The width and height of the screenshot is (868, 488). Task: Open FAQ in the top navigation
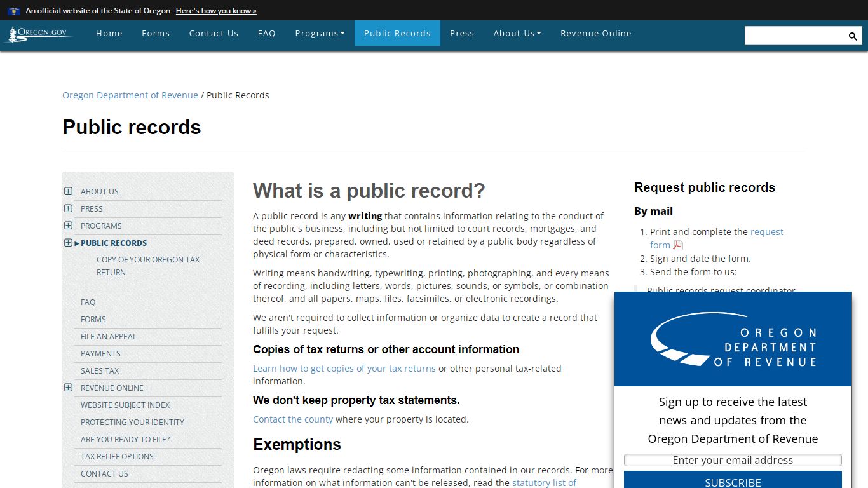pyautogui.click(x=267, y=33)
